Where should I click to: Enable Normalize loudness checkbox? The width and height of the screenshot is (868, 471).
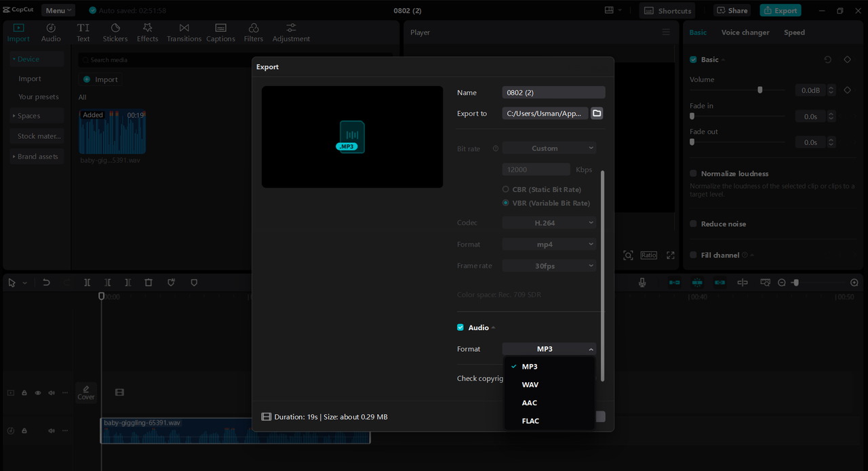[693, 173]
